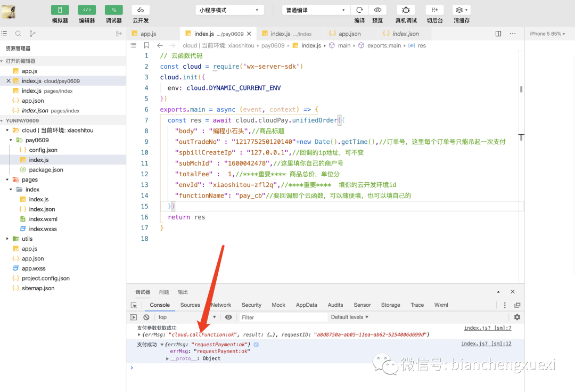This screenshot has width=575, height=392.
Task: Toggle the 调试器 debugger panel button
Action: tap(114, 10)
